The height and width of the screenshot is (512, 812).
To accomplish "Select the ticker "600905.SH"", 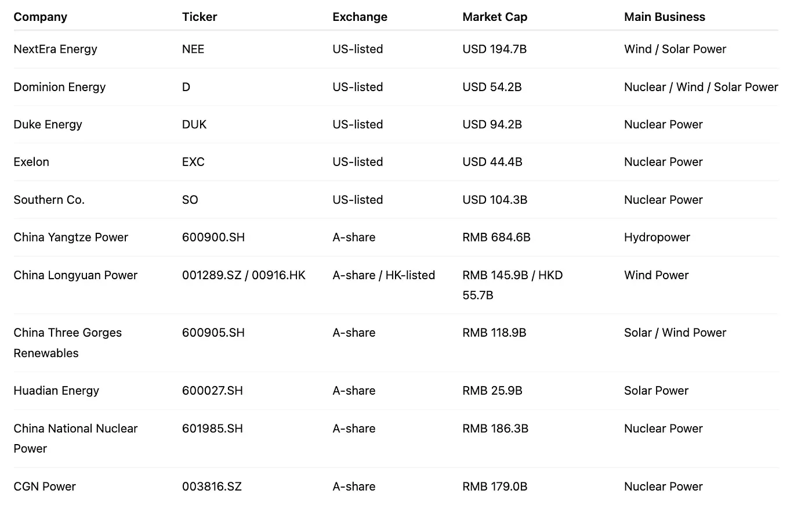I will point(213,333).
